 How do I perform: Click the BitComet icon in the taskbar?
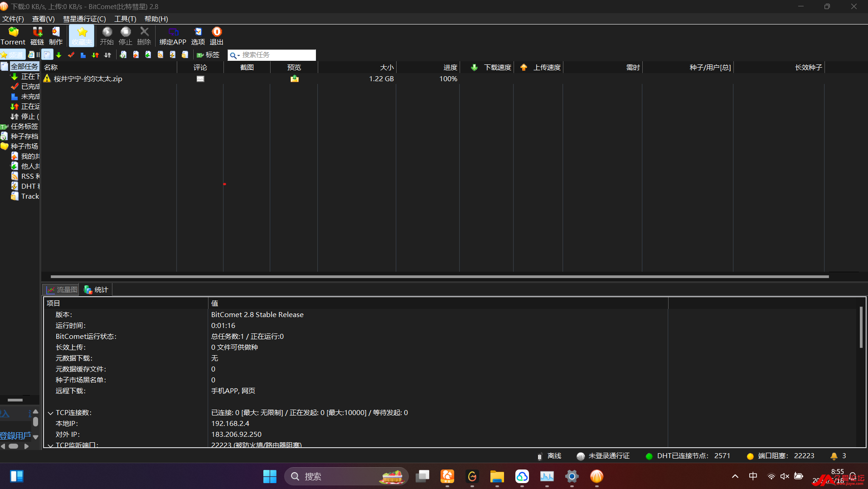[x=596, y=476]
